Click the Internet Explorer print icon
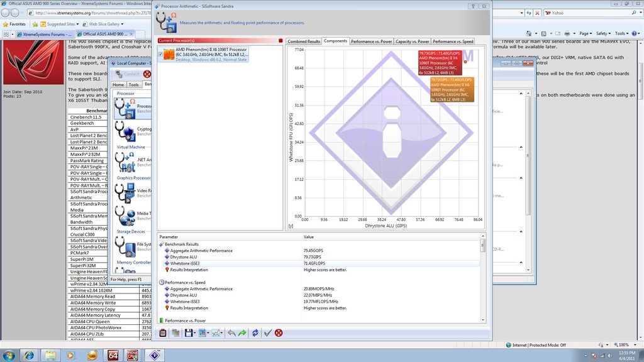The width and height of the screenshot is (644, 362). 567,33
